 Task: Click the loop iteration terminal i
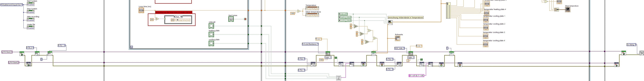tap(132, 47)
